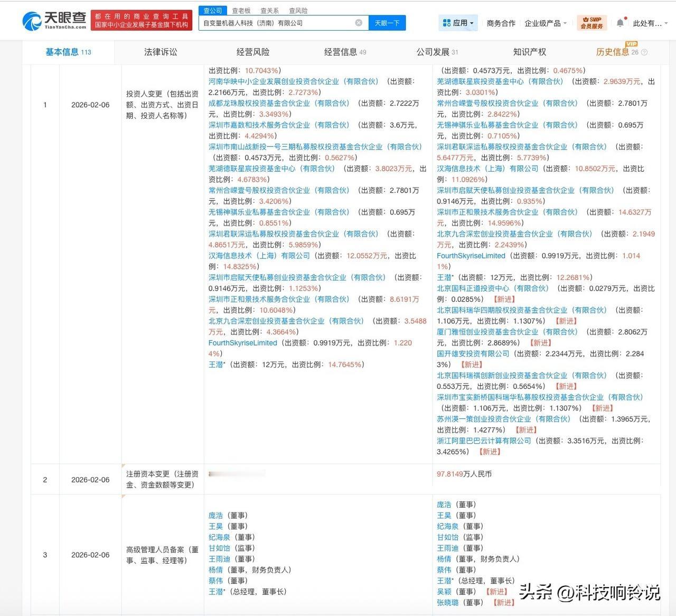Click the VIP badge on 历史信息
The height and width of the screenshot is (616, 676).
(x=632, y=44)
